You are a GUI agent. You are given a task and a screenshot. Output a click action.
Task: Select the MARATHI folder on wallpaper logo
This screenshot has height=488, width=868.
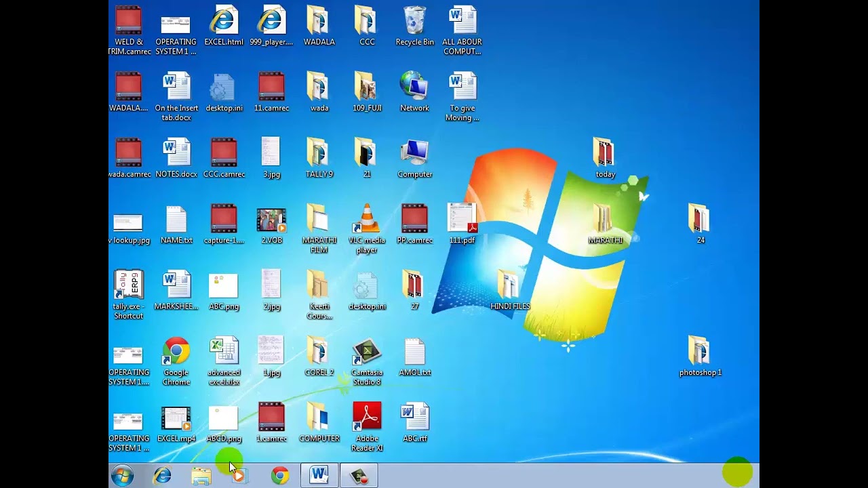click(605, 224)
